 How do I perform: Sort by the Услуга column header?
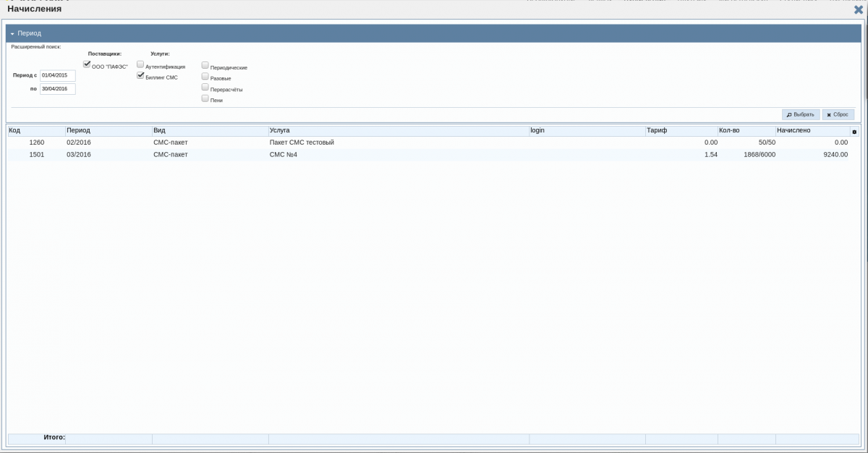[398, 131]
